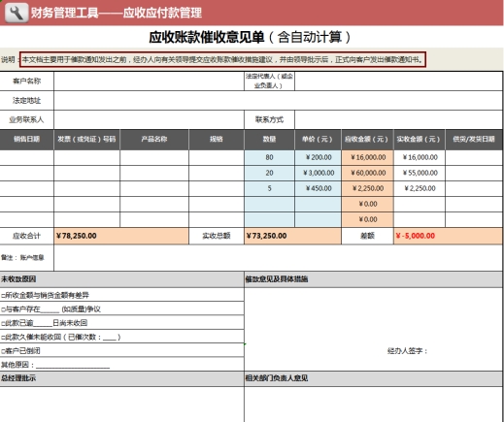
Task: Select the 业务联系人 input cell
Action: point(149,119)
